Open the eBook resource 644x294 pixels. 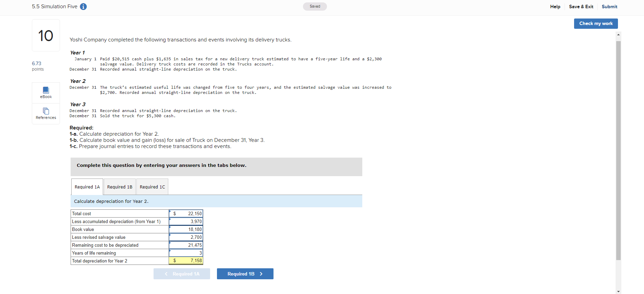46,93
